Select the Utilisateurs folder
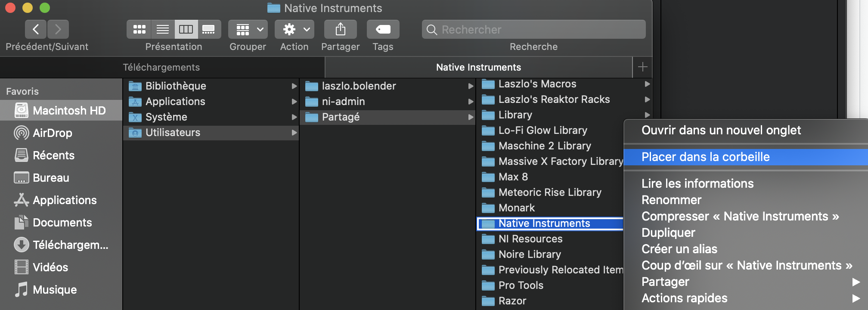Screen dimensions: 868x310 (211, 133)
